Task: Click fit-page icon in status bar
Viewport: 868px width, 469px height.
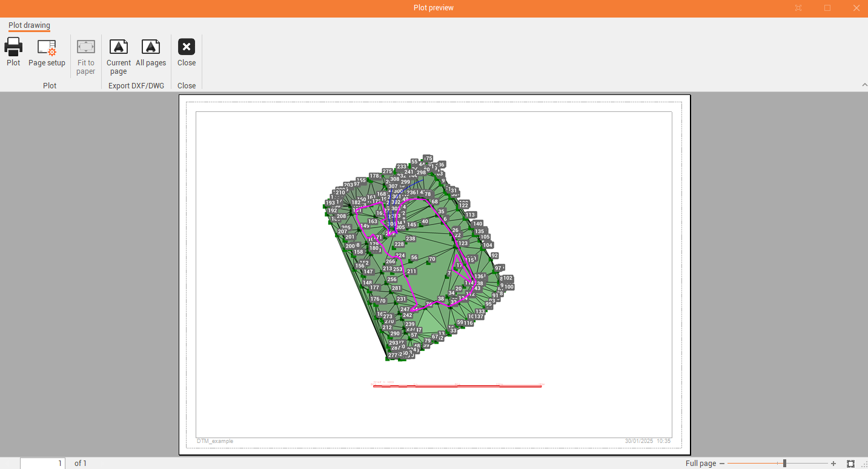Action: click(x=850, y=464)
